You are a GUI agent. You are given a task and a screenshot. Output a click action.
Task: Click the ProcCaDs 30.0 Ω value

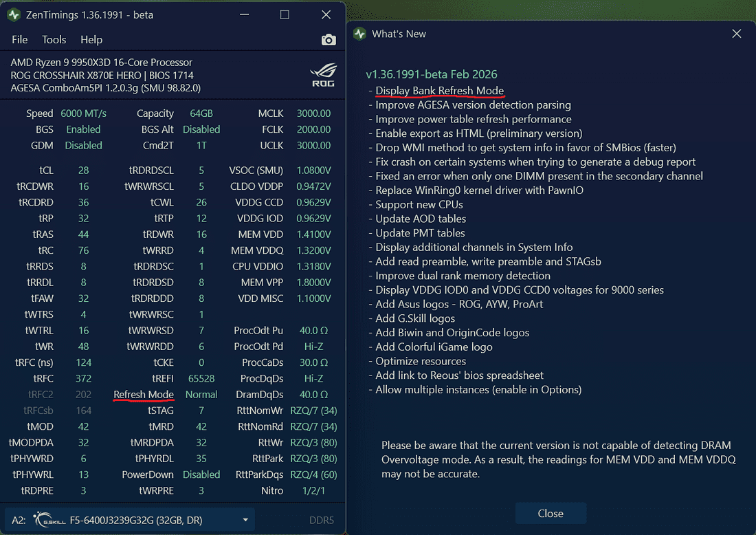tap(313, 362)
